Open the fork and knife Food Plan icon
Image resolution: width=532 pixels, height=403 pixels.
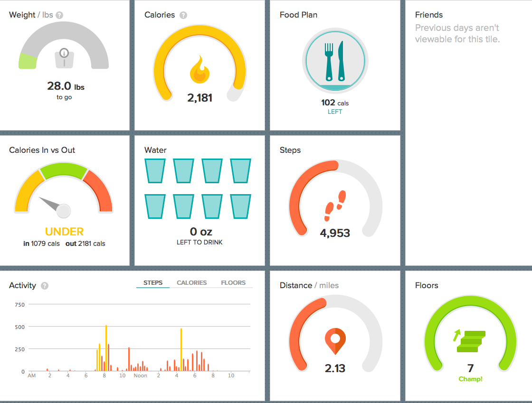click(335, 61)
